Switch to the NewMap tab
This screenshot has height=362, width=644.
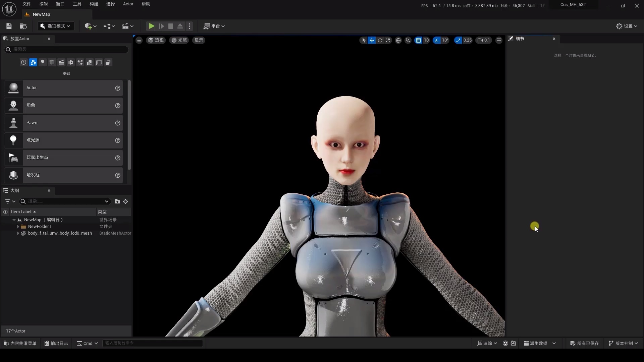pyautogui.click(x=41, y=14)
